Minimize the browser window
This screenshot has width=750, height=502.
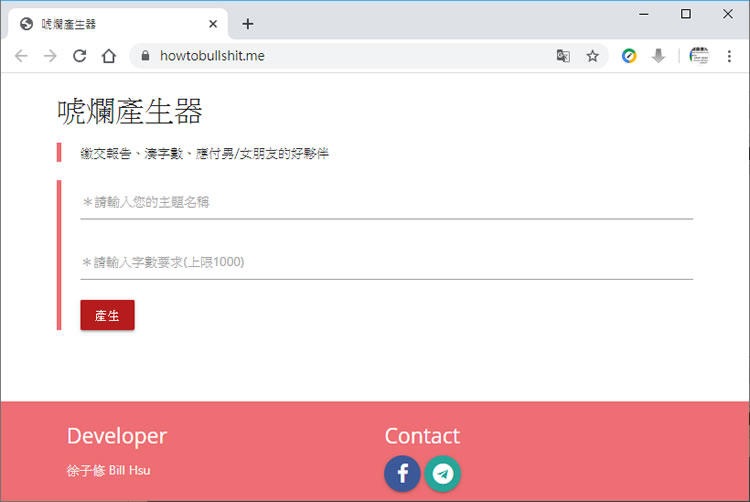click(x=644, y=14)
